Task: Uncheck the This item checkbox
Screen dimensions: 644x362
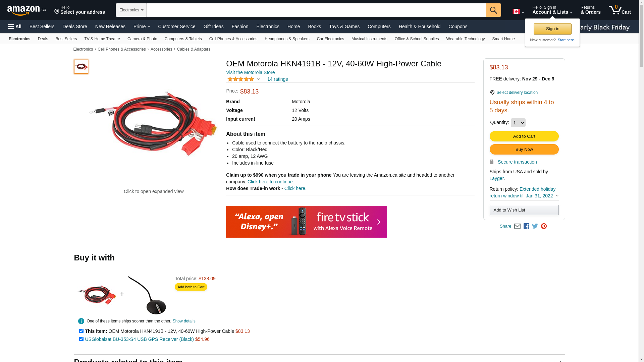Action: (81, 331)
